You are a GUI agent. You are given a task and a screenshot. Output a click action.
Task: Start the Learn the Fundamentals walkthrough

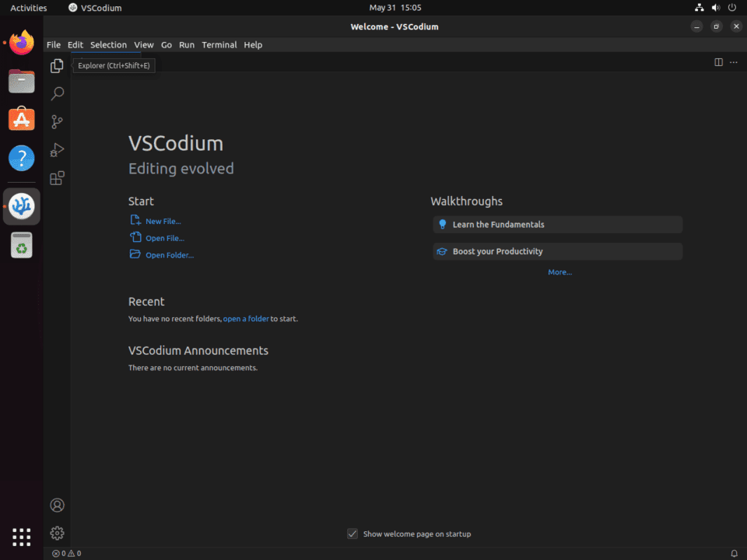[557, 224]
